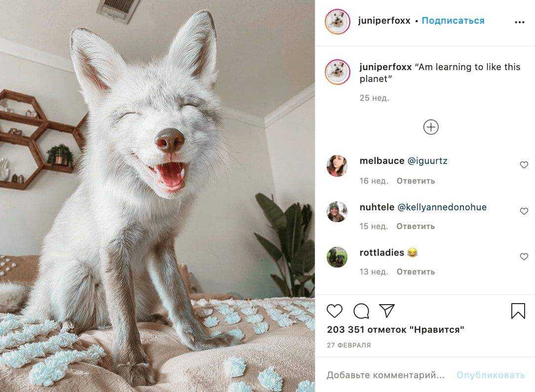View the 203 351 likes list
The height and width of the screenshot is (392, 535).
[x=395, y=330]
